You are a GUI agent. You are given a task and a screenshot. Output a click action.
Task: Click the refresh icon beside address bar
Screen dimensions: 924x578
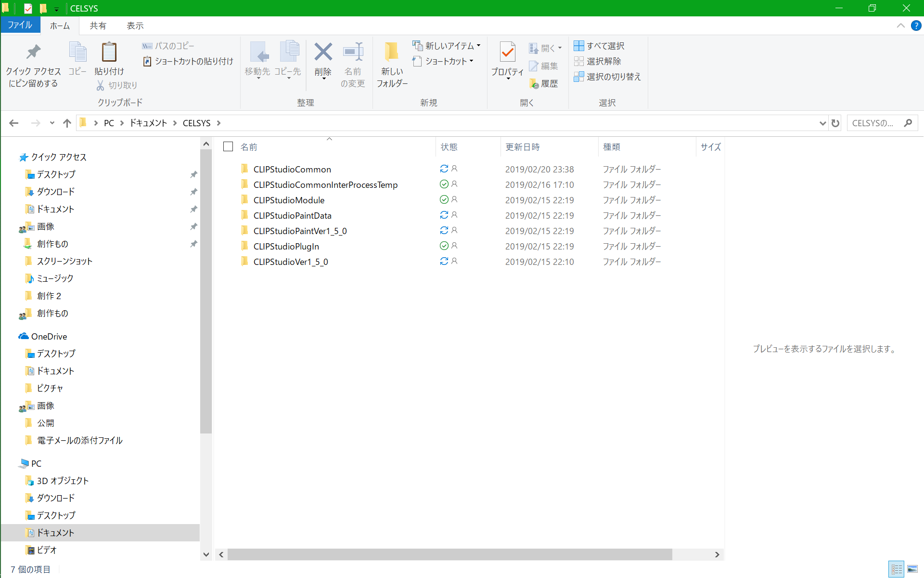click(835, 123)
